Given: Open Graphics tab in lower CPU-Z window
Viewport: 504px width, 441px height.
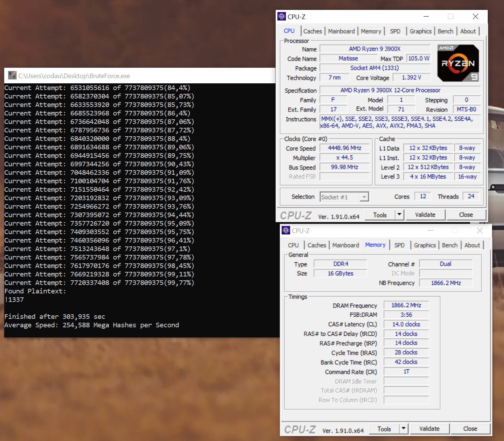Looking at the screenshot, I should click(425, 245).
